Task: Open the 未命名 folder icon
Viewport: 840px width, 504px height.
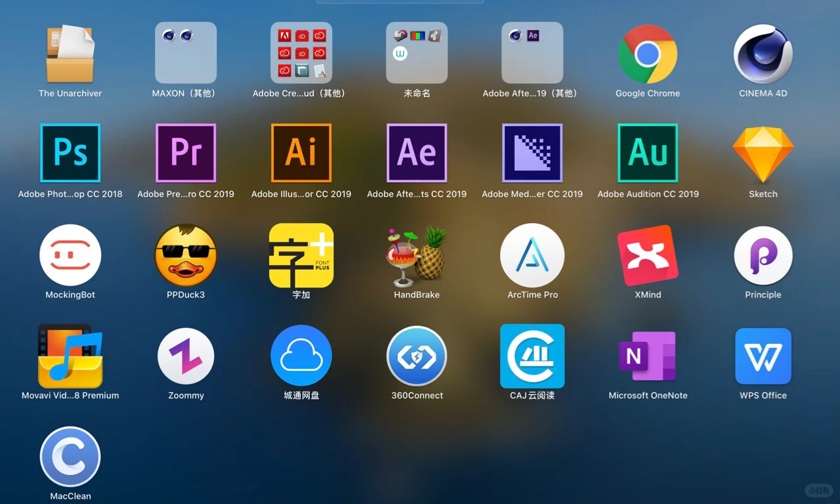Action: (417, 52)
